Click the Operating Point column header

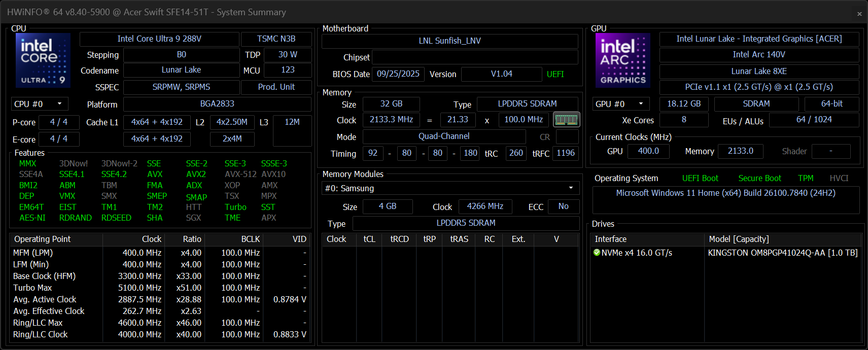[x=56, y=239]
